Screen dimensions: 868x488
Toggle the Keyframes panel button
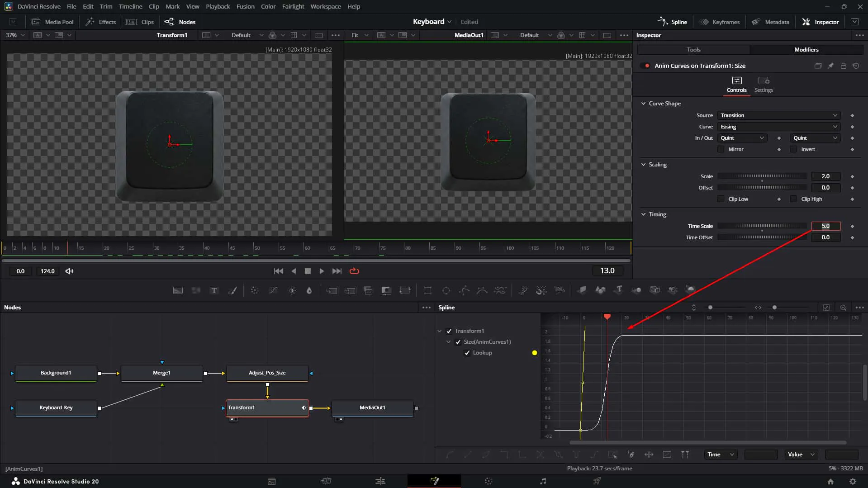[x=720, y=22]
